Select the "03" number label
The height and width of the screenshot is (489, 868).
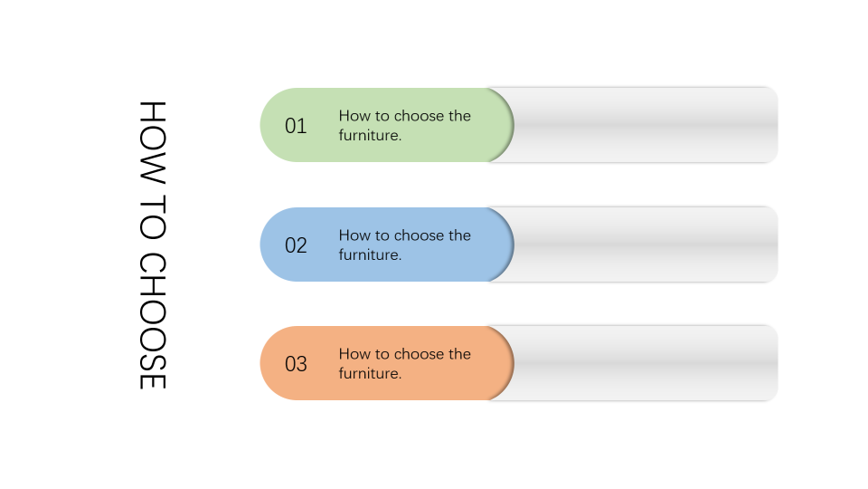click(296, 364)
